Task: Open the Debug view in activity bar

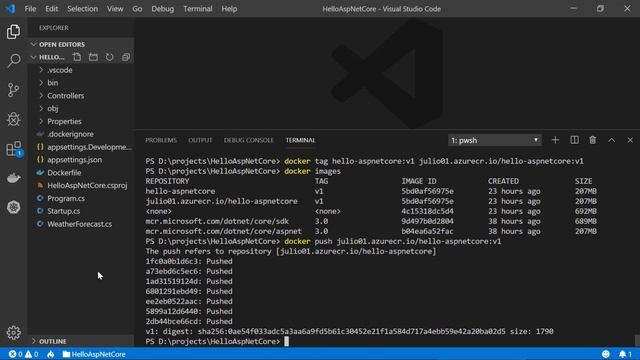Action: click(x=13, y=120)
